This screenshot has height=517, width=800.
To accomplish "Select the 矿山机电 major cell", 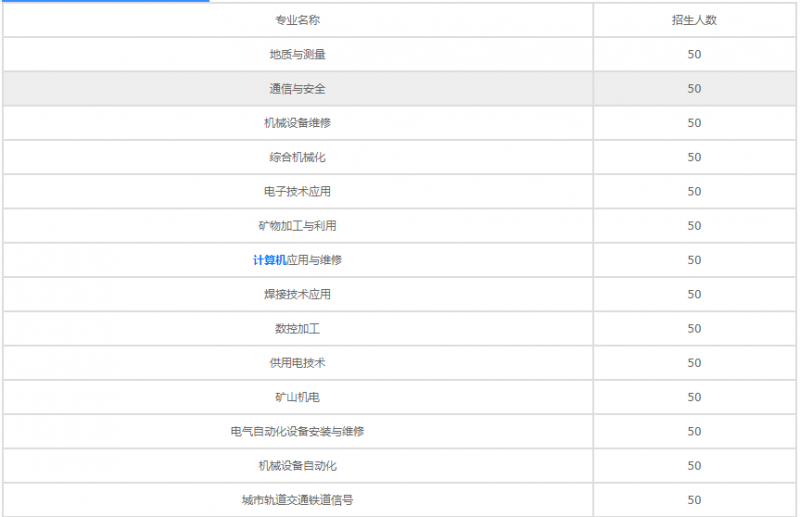I will point(297,397).
